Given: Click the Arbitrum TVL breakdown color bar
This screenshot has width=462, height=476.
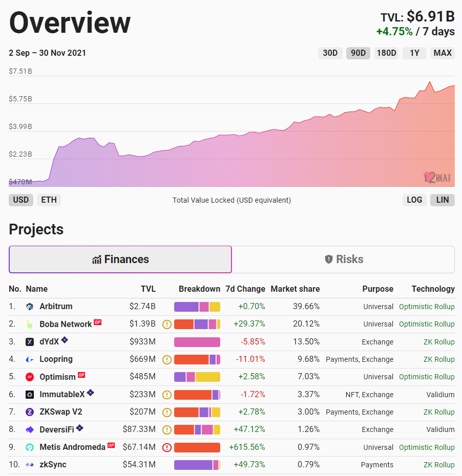Looking at the screenshot, I should click(197, 307).
